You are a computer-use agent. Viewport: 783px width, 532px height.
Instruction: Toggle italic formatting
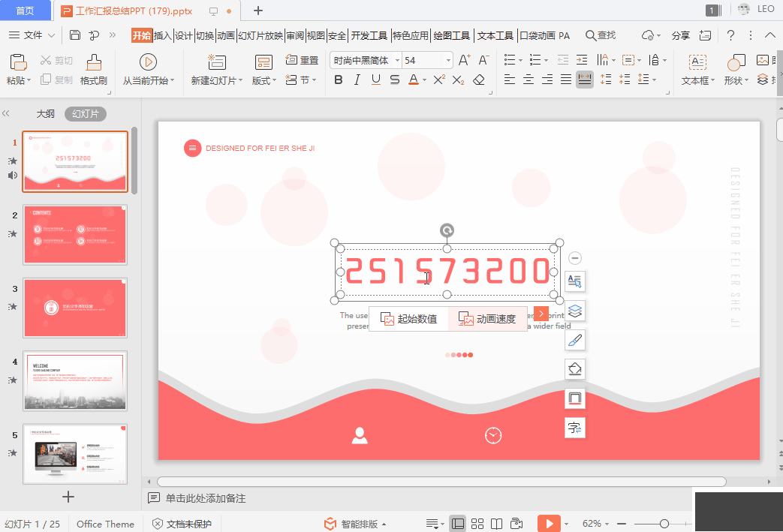(x=356, y=79)
